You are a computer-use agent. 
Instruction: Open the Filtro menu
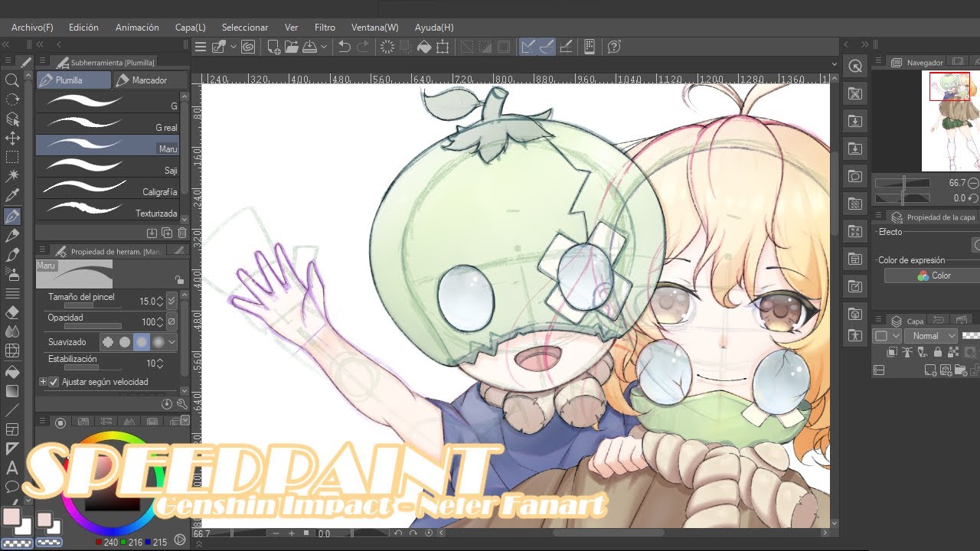pos(325,28)
